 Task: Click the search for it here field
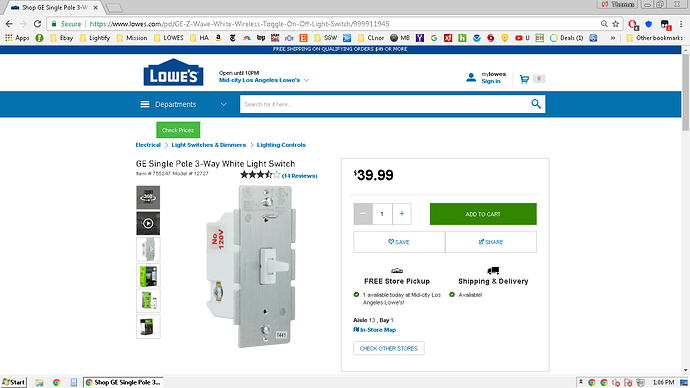point(384,104)
